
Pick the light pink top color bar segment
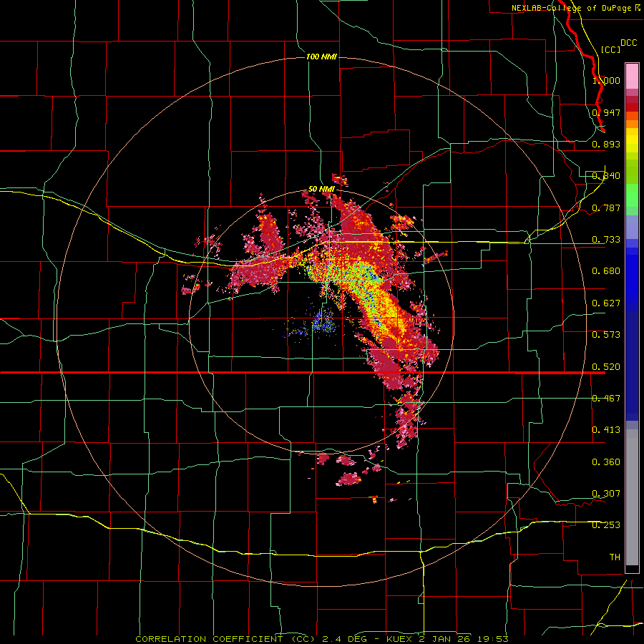tap(632, 77)
